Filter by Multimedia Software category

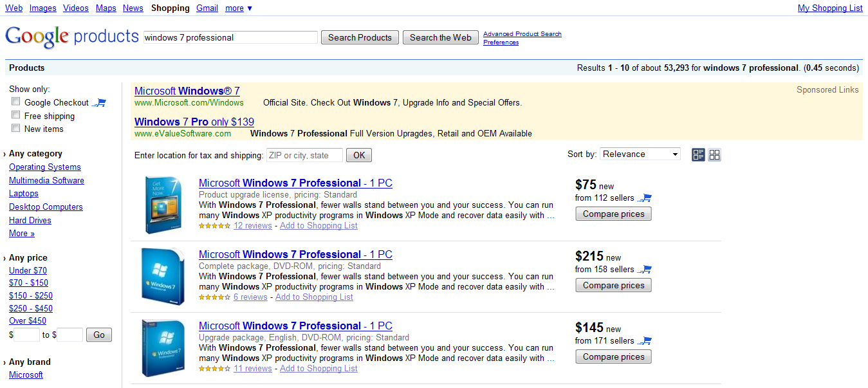(x=46, y=181)
